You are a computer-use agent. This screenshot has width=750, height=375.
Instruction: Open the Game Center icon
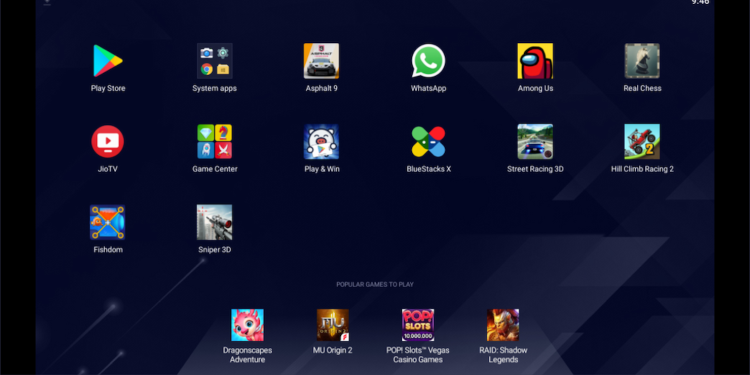point(215,142)
